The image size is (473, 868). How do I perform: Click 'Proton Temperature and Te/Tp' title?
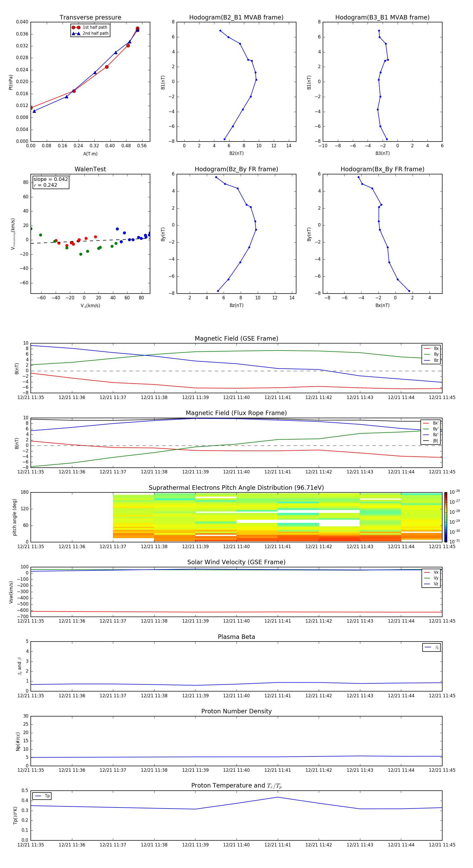(x=236, y=785)
